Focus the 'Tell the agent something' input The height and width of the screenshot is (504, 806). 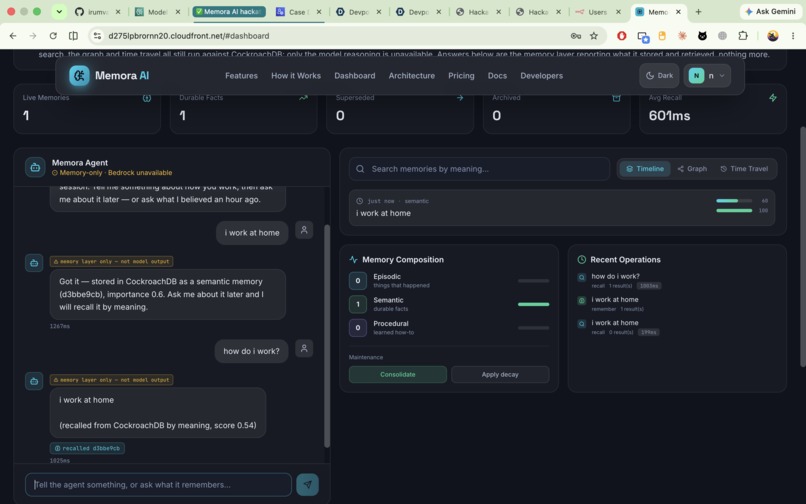[x=158, y=484]
